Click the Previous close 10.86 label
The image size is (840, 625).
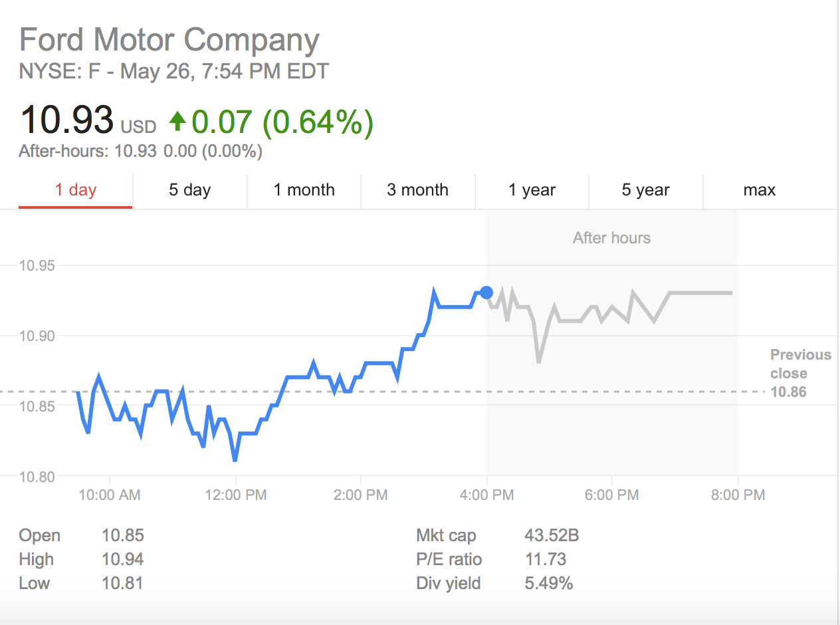pos(799,373)
